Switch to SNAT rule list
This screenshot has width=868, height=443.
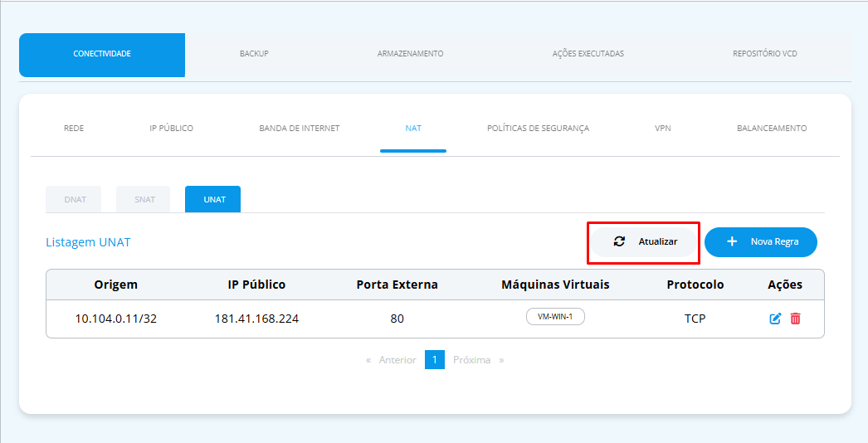[144, 199]
